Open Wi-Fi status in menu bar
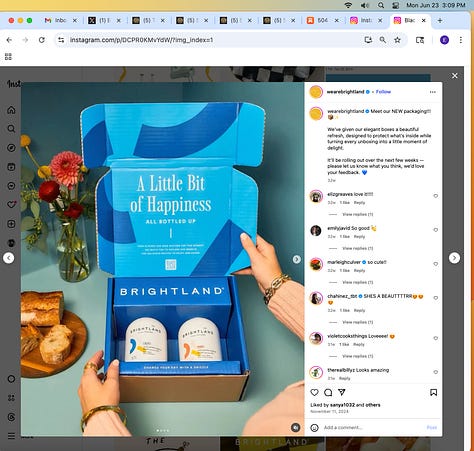 tap(348, 5)
